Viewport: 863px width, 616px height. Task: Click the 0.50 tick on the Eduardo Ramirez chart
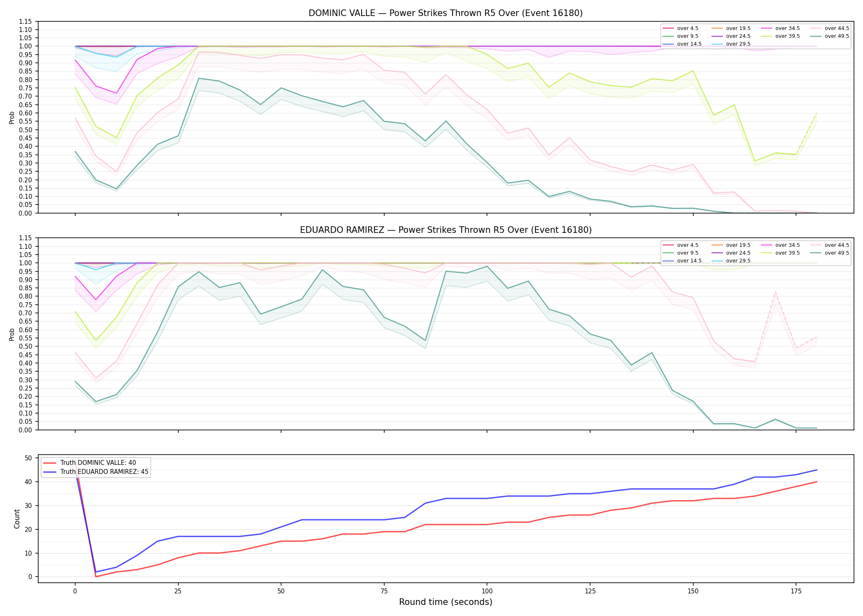(25, 347)
